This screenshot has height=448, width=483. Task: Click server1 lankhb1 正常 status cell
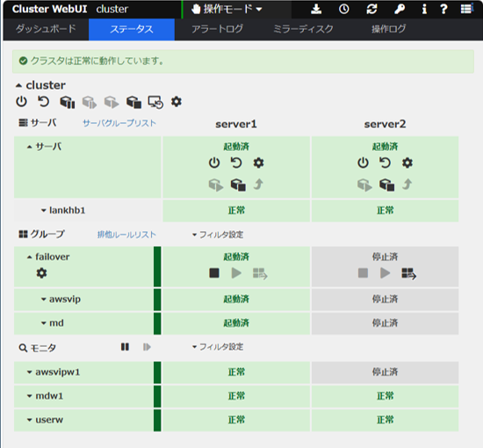coord(236,211)
